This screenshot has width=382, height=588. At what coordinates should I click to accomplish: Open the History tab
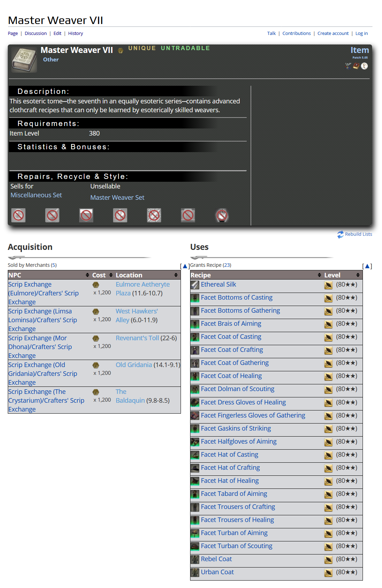pyautogui.click(x=76, y=34)
